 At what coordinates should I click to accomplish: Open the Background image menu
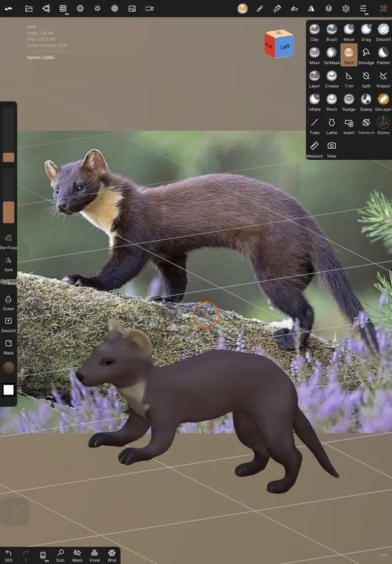pos(132,9)
